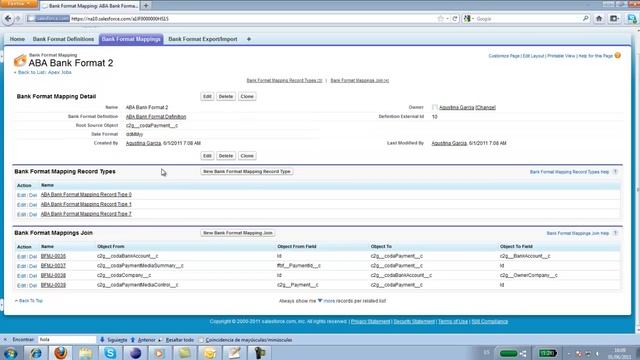
Task: Click New Bank Format Mapping Join button
Action: 238,233
